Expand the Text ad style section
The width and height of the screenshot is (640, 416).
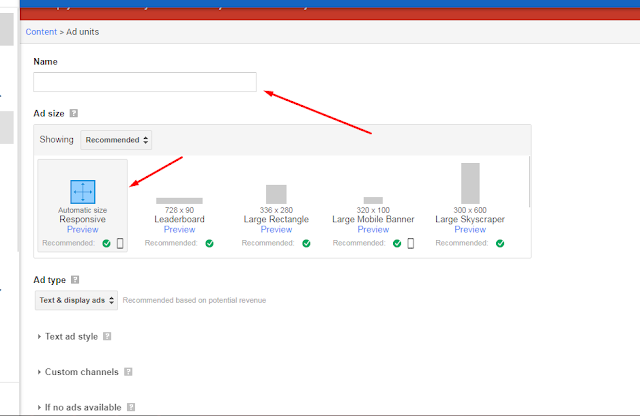pos(68,336)
